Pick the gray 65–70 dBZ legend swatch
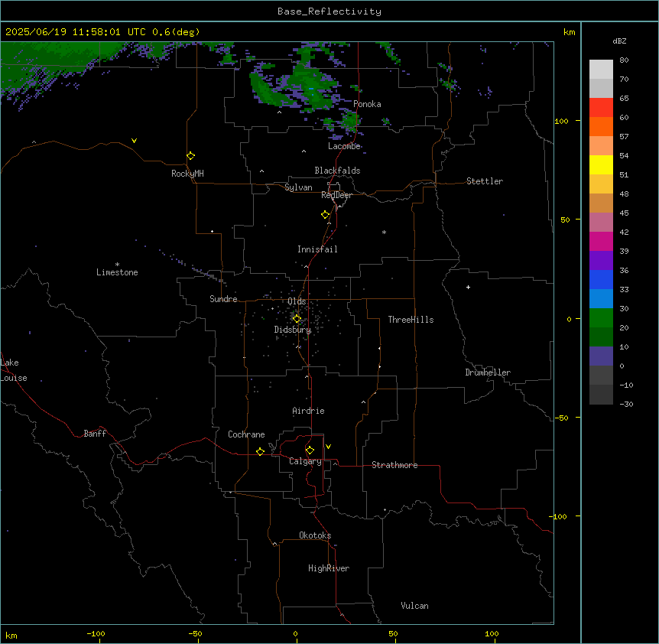This screenshot has width=659, height=644. point(601,88)
